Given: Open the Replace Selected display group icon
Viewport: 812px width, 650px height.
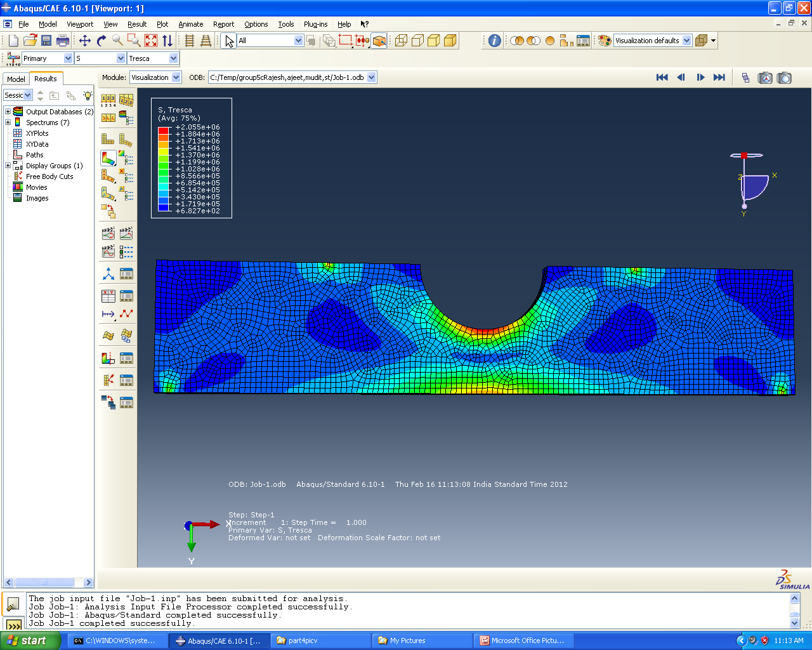Looking at the screenshot, I should 517,41.
